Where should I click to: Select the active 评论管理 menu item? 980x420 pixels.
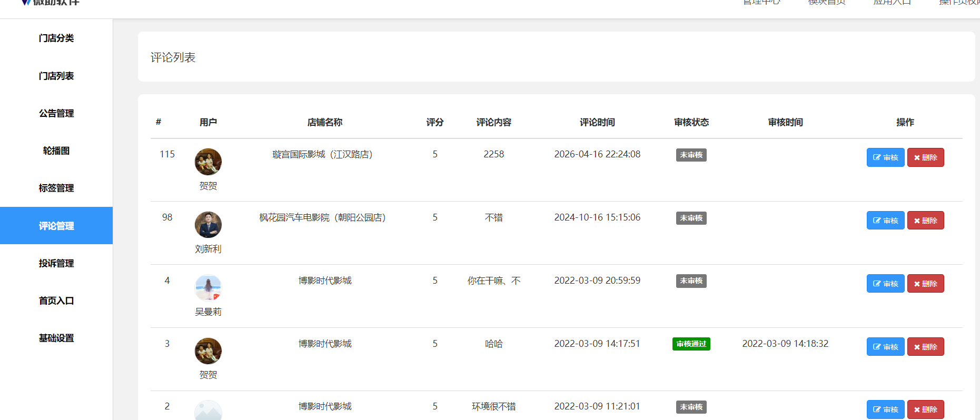[x=56, y=226]
